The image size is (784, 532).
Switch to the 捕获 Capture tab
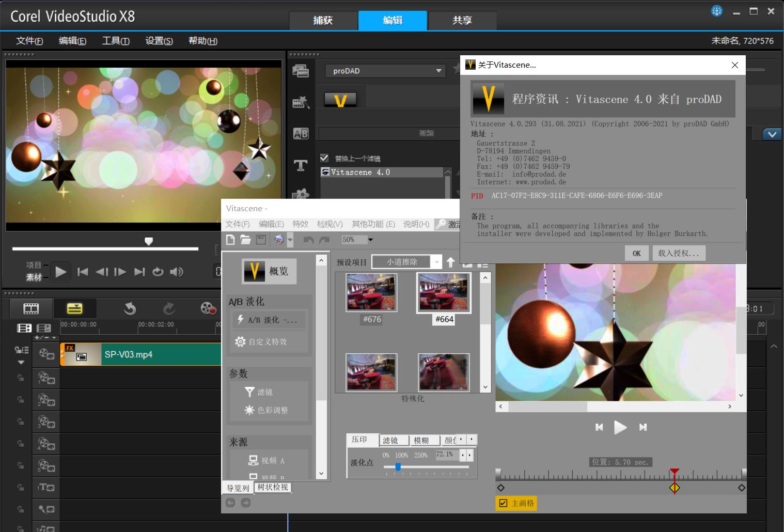(x=323, y=20)
